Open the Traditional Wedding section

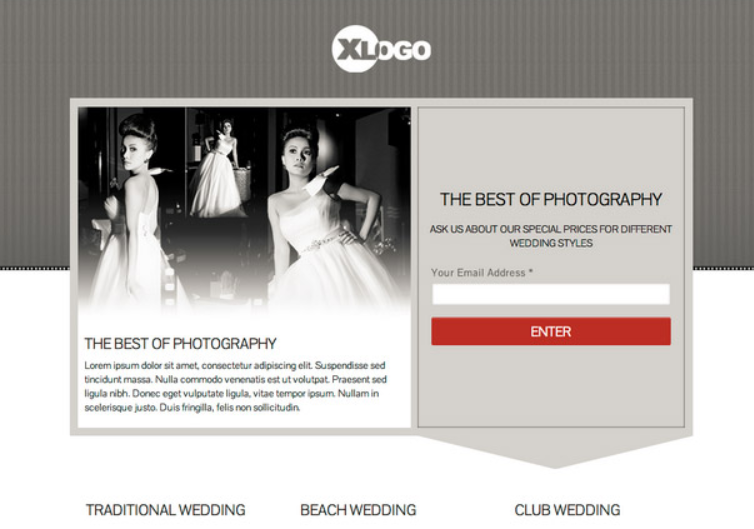pos(165,510)
